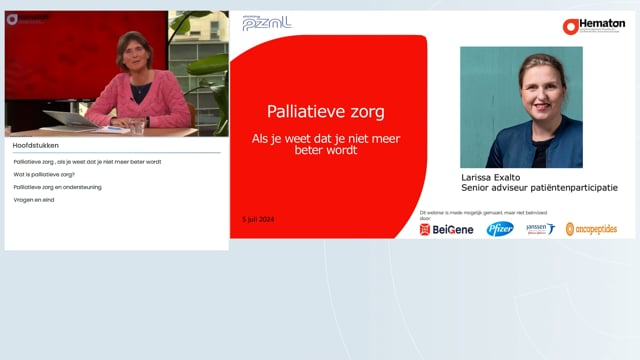Click the presenter webcam video
The image size is (640, 360).
click(x=117, y=73)
